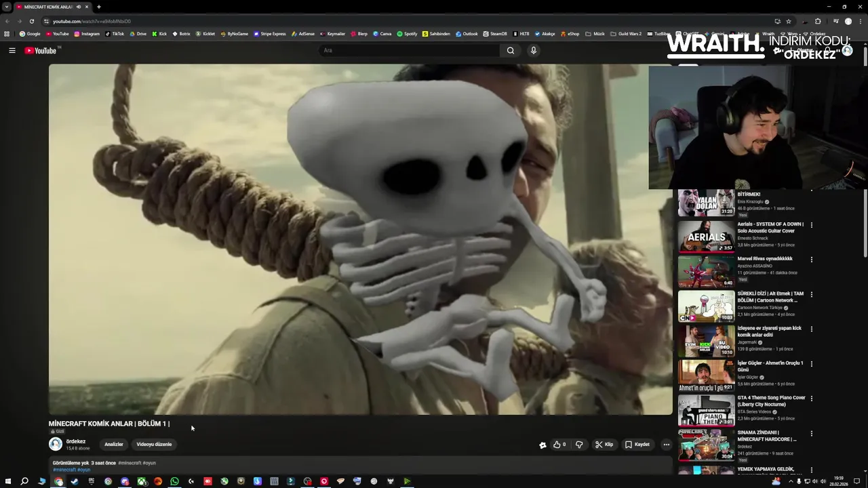Viewport: 868px width, 488px height.
Task: Open 'Marvel Rivas oynadıkkkkk' video title
Action: point(765,258)
